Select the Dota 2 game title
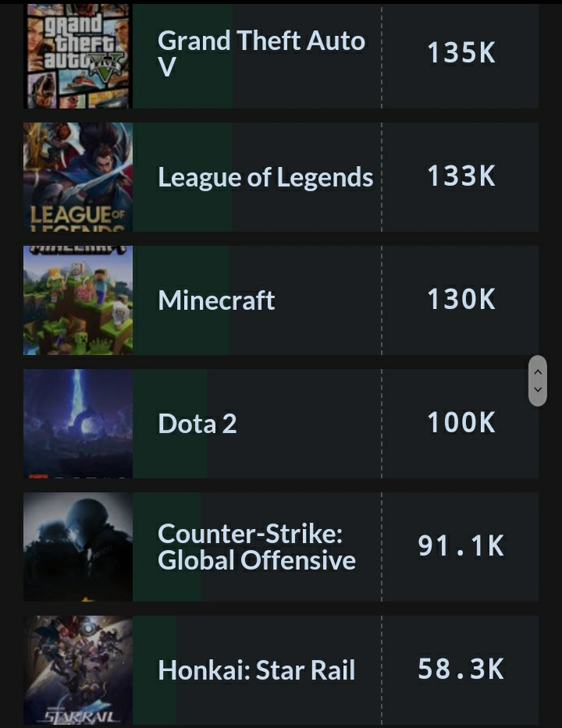This screenshot has width=562, height=728. [x=197, y=424]
